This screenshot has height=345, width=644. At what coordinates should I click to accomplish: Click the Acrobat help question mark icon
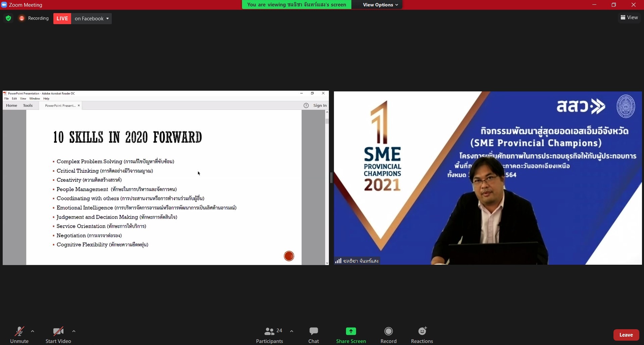coord(306,105)
